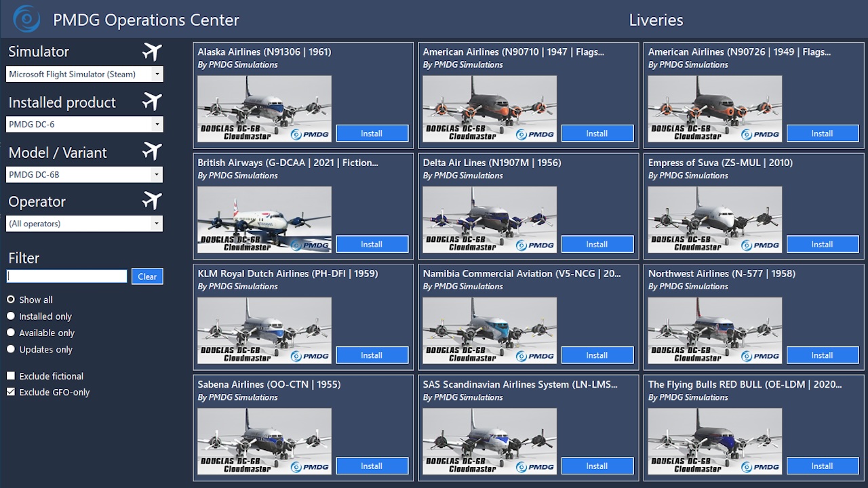
Task: Click the Flying Bulls RED BULL livery image
Action: point(715,441)
